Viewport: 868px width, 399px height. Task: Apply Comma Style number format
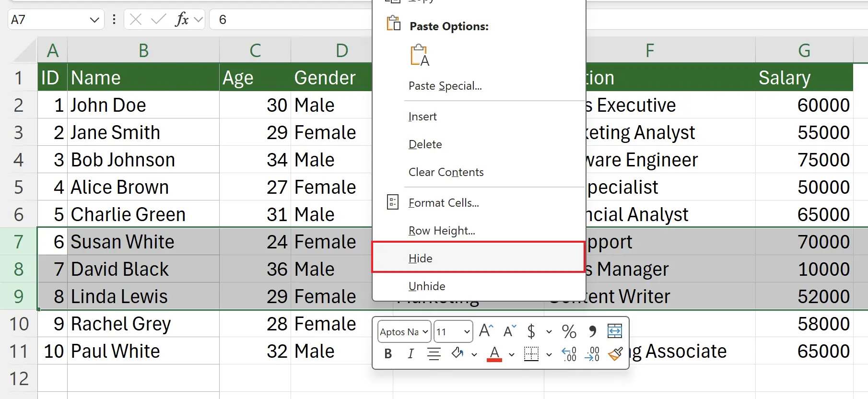click(592, 331)
